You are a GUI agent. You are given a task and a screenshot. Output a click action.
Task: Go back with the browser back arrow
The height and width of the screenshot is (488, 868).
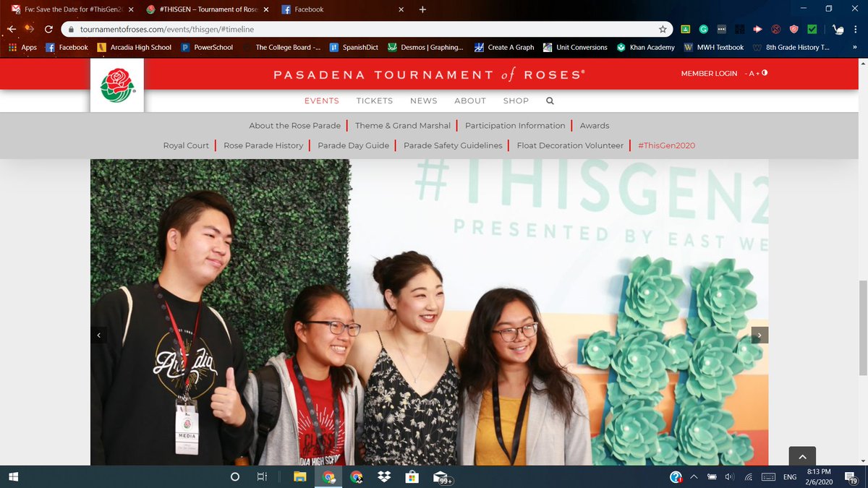point(11,29)
